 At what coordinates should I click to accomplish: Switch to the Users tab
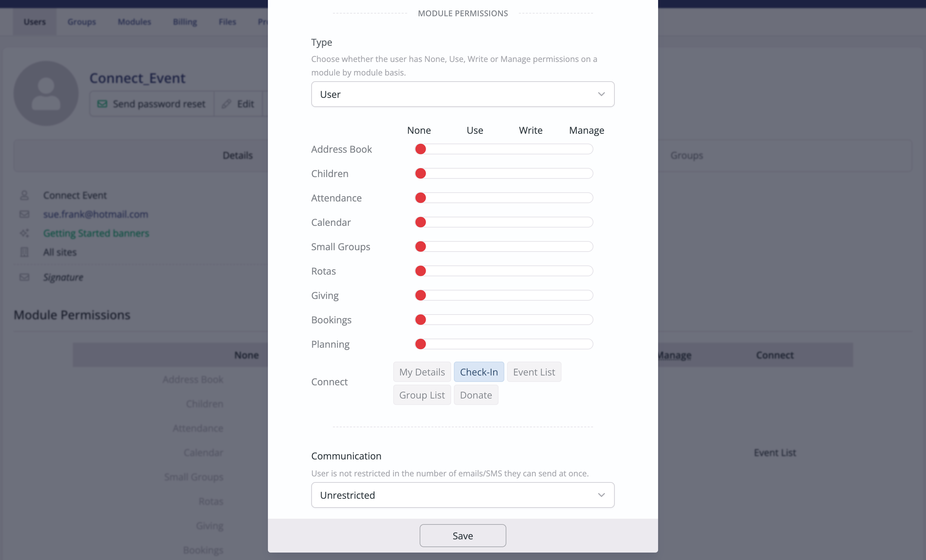coord(35,22)
